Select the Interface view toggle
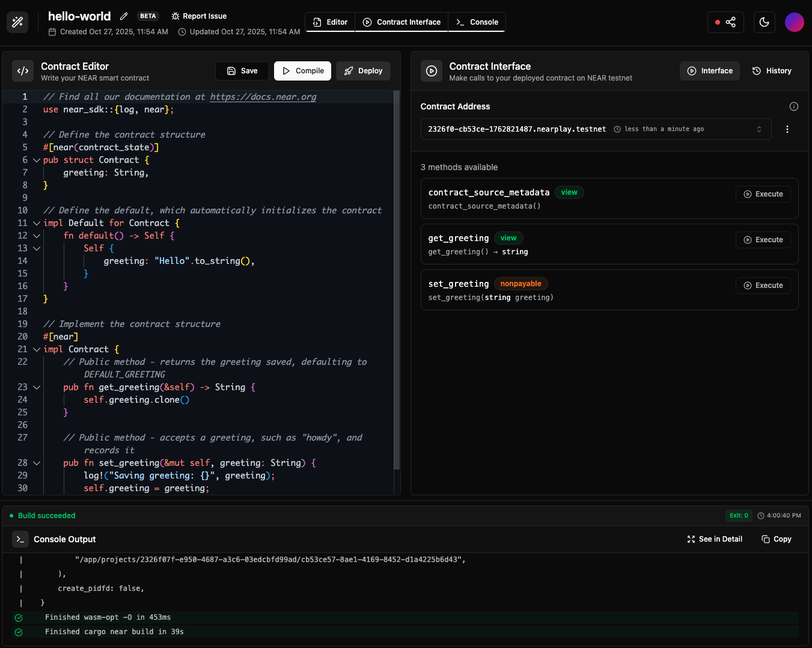The height and width of the screenshot is (648, 812). (710, 71)
